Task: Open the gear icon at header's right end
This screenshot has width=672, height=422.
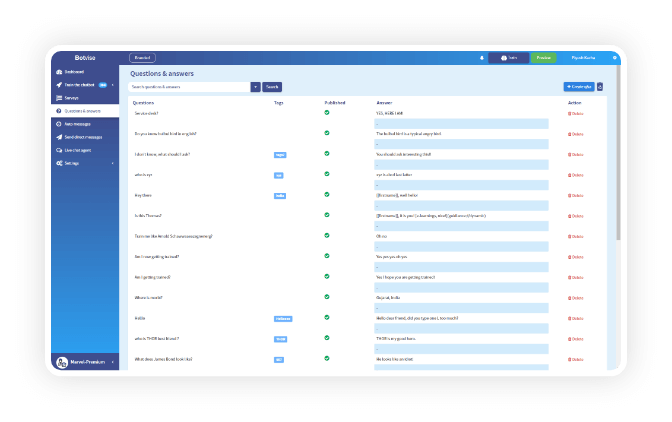Action: click(x=615, y=58)
